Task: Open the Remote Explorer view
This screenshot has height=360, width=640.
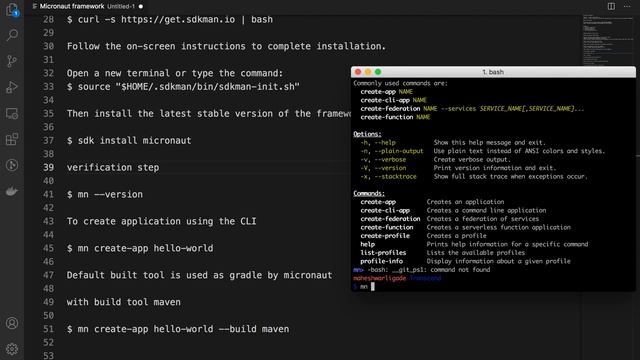Action: 12,113
